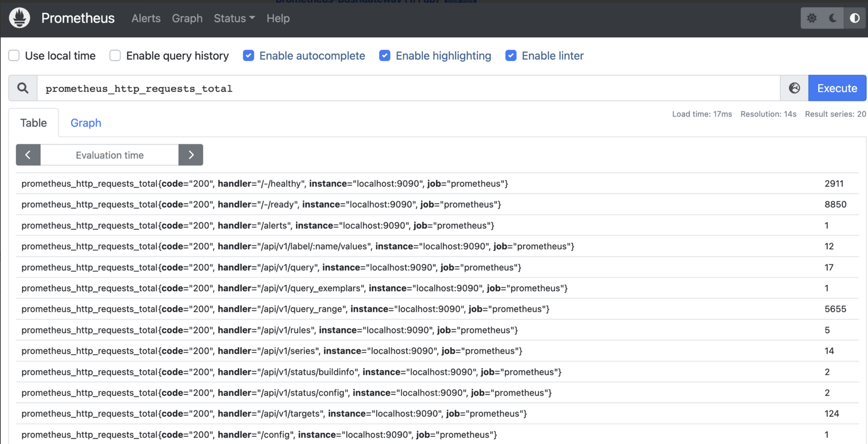
Task: Click the Resolution: 14s text
Action: click(x=768, y=114)
